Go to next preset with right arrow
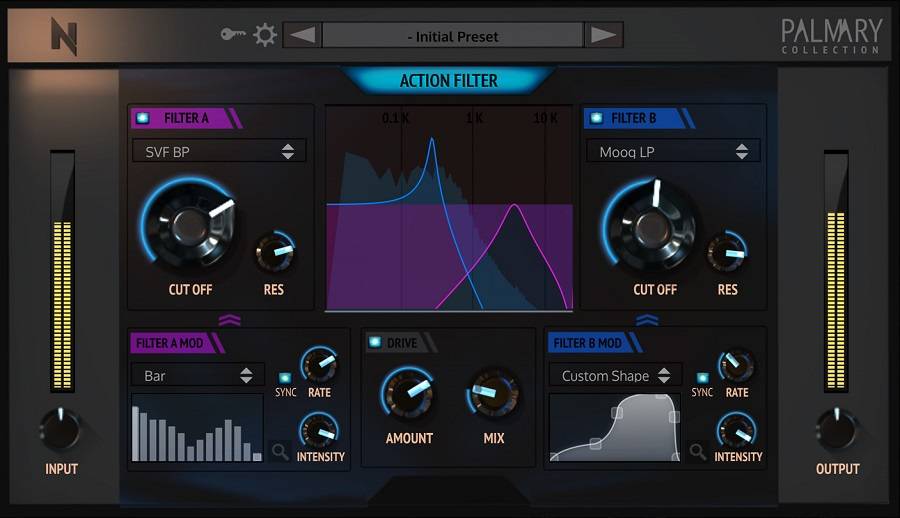900x518 pixels. (602, 36)
